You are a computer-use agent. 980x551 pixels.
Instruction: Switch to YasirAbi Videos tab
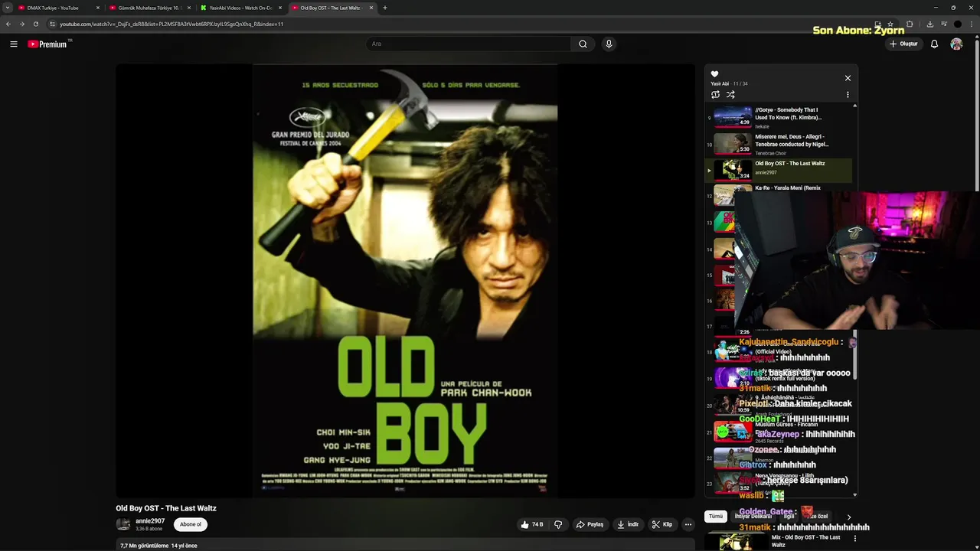pyautogui.click(x=240, y=8)
